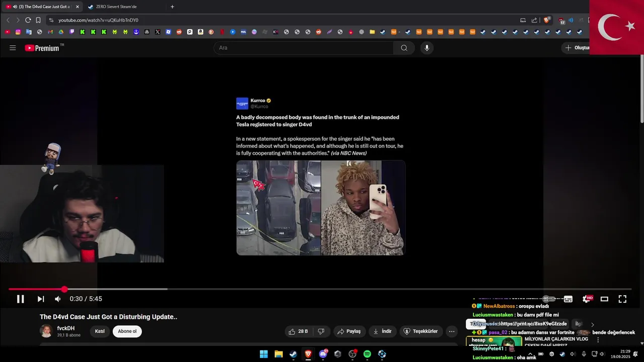Image resolution: width=644 pixels, height=362 pixels.
Task: Toggle video subtitles
Action: click(568, 299)
